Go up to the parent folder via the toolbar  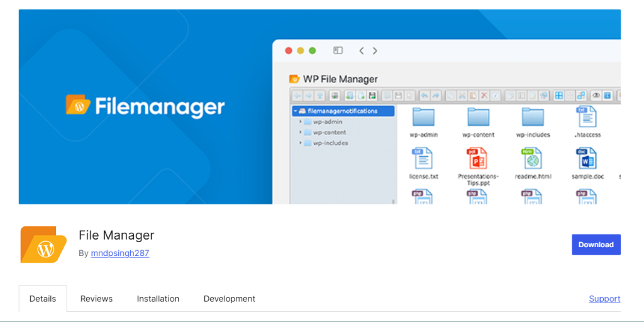point(319,96)
